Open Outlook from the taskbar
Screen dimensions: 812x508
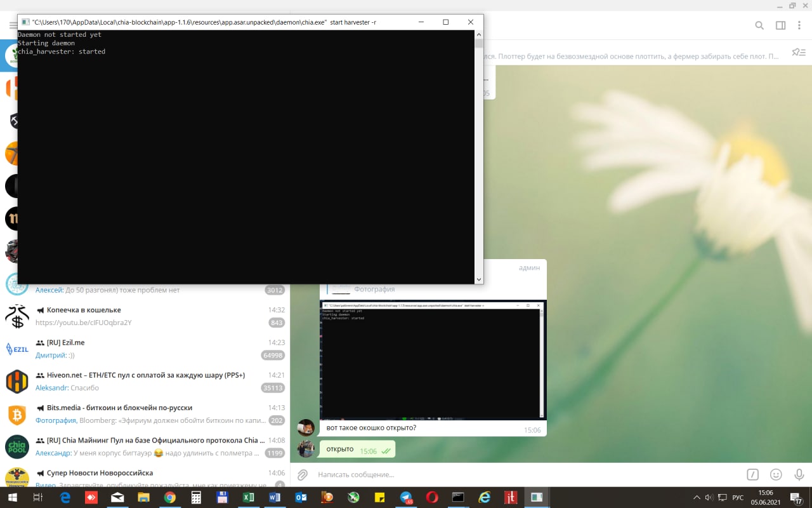[x=301, y=498]
